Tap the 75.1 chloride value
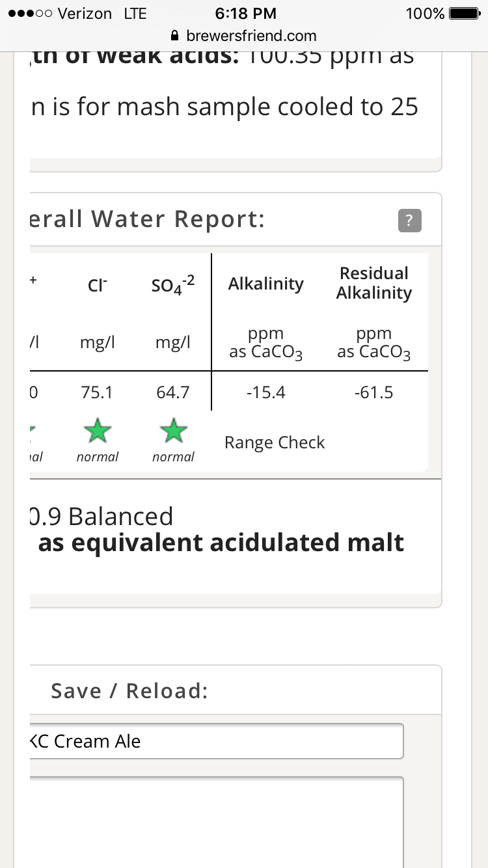The height and width of the screenshot is (868, 488). [97, 392]
